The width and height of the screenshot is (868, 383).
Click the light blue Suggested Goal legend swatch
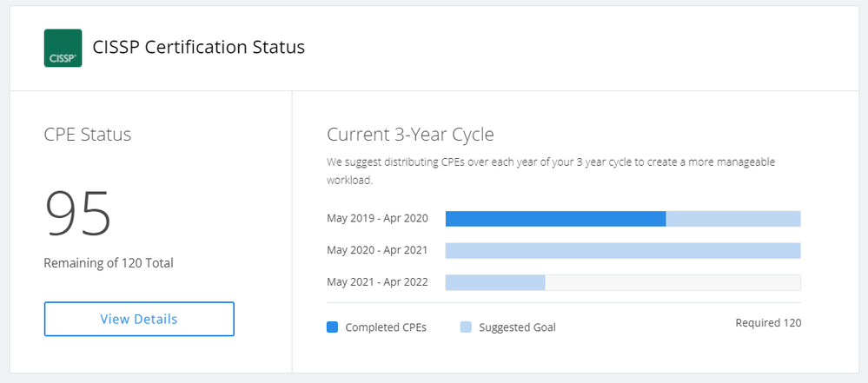pos(466,327)
